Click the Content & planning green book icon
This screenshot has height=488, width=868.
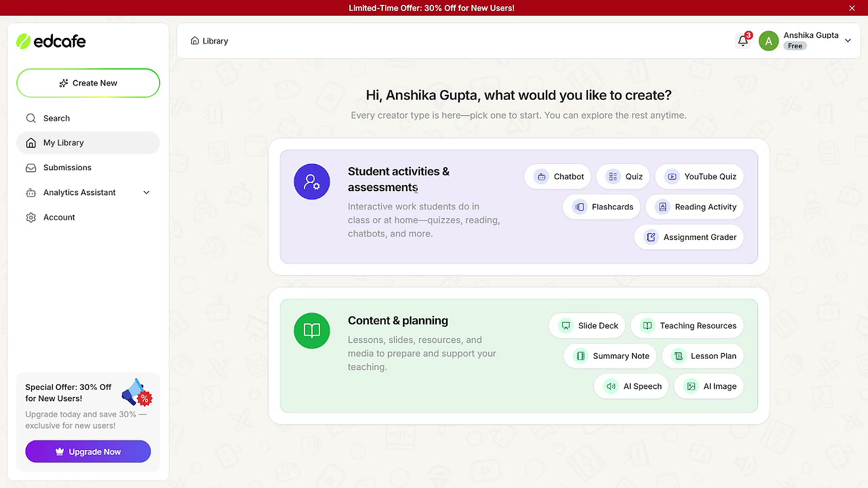(312, 330)
